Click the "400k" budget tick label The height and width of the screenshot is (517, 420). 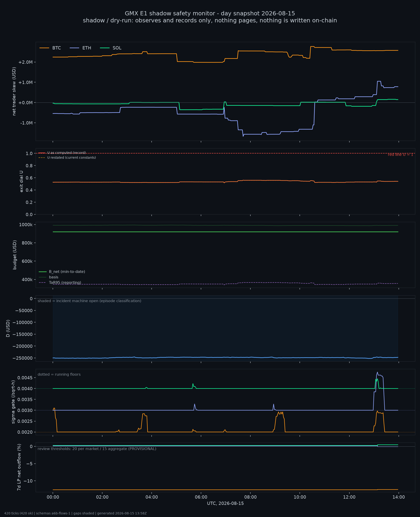click(27, 280)
